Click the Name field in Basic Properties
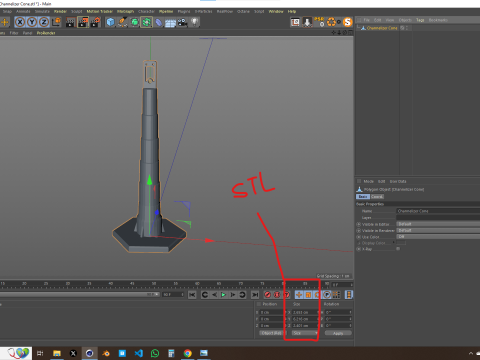This screenshot has width=480, height=360. pos(438,211)
